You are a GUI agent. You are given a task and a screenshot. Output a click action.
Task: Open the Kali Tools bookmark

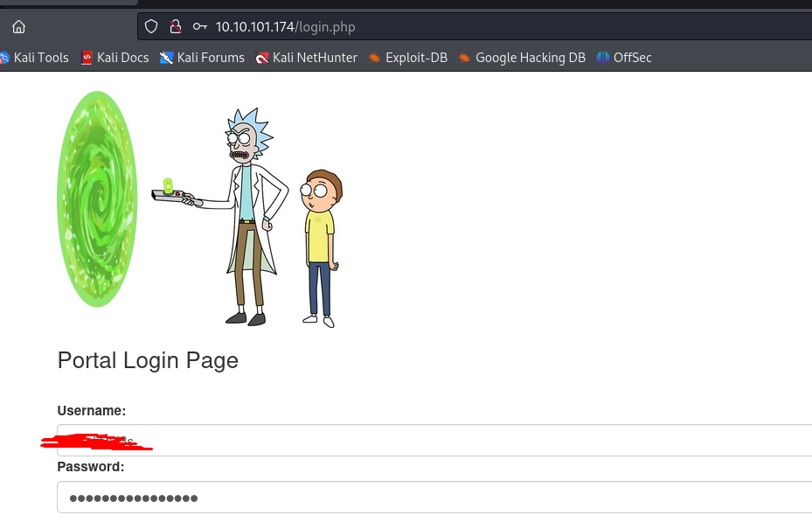tap(40, 58)
